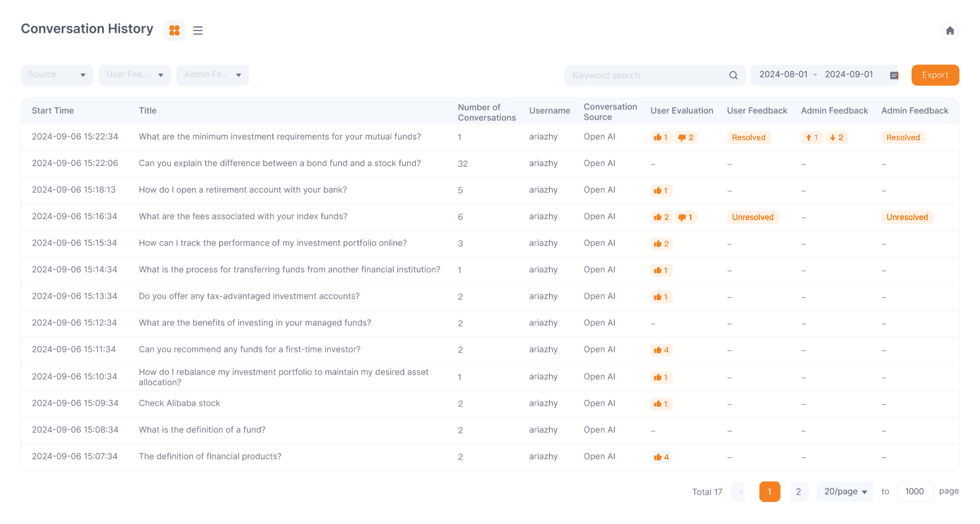Click the Conversation Source column header
This screenshot has width=980, height=524.
point(610,112)
